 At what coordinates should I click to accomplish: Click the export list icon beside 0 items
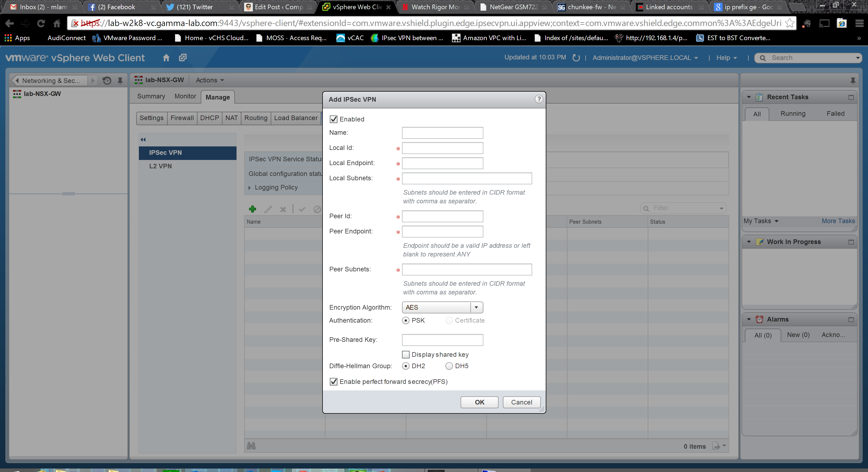[x=716, y=446]
